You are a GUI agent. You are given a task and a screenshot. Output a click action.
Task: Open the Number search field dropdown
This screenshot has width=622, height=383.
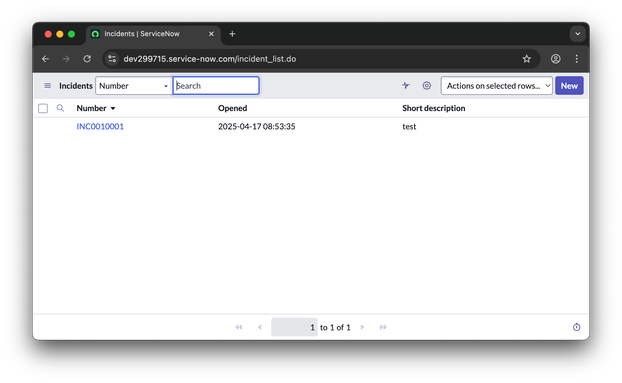click(133, 86)
